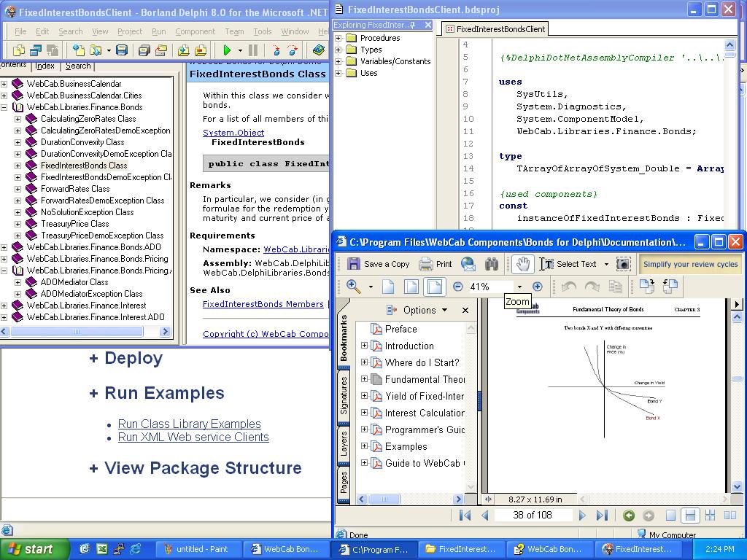747x560 pixels.
Task: Click the Save disk icon in Delphi toolbar
Action: pyautogui.click(x=122, y=50)
